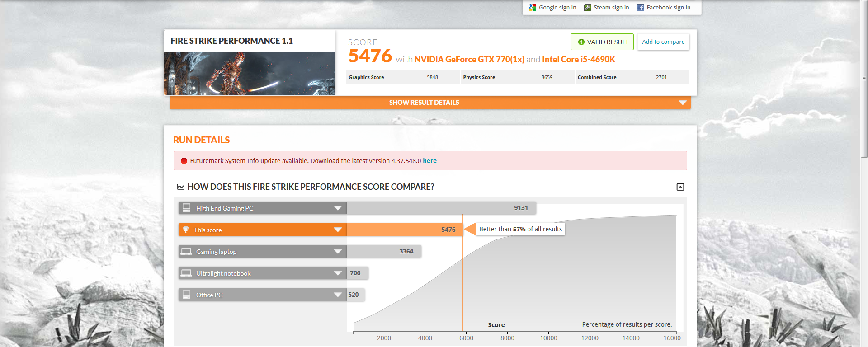Click the trophy icon on This score
The width and height of the screenshot is (868, 347).
(186, 230)
